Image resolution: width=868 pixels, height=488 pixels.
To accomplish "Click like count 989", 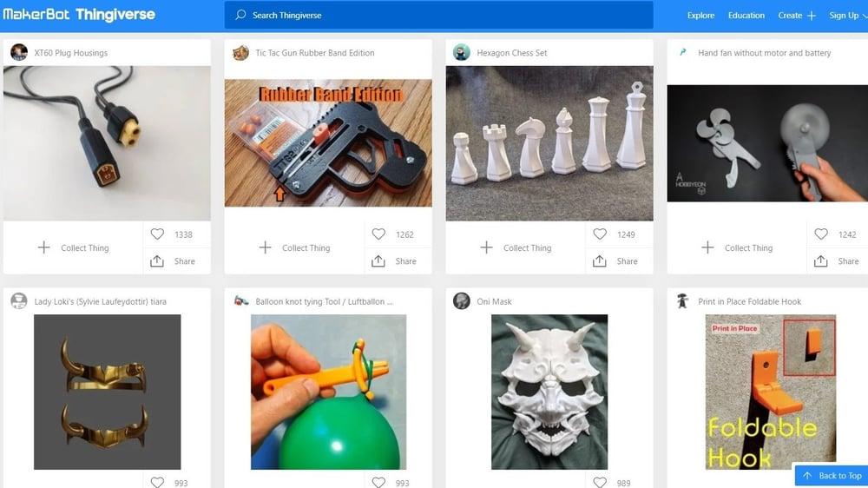I will point(624,483).
